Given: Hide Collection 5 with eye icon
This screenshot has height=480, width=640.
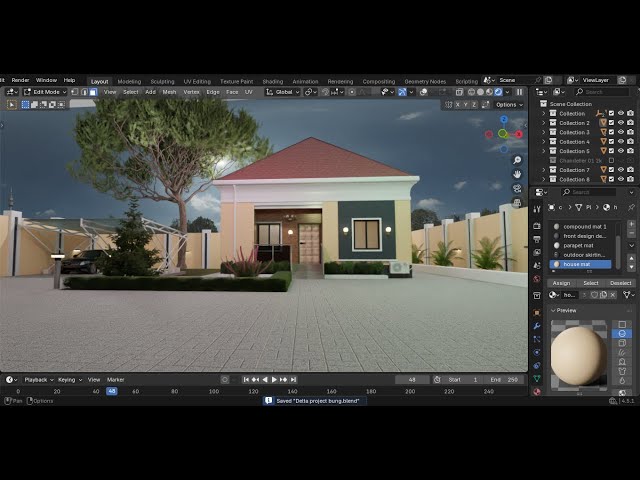Looking at the screenshot, I should point(621,151).
